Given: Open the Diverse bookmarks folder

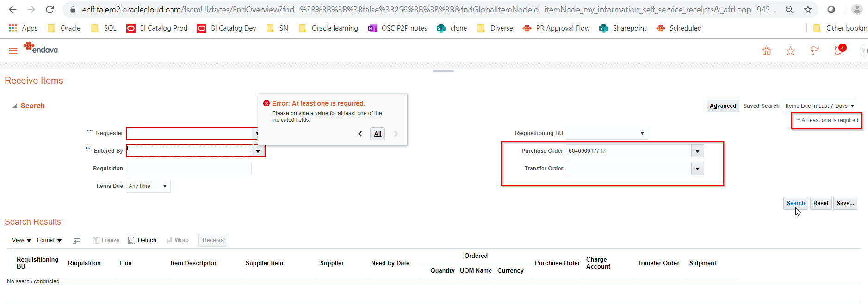Looking at the screenshot, I should click(x=496, y=28).
